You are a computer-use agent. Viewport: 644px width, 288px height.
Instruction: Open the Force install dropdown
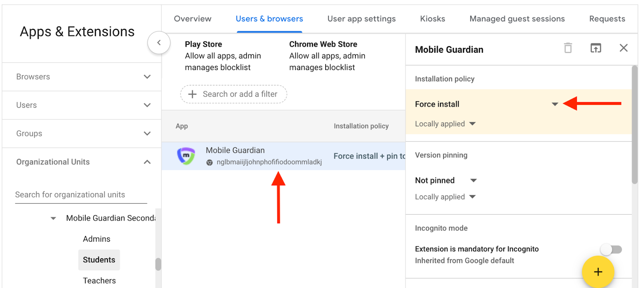tap(555, 104)
